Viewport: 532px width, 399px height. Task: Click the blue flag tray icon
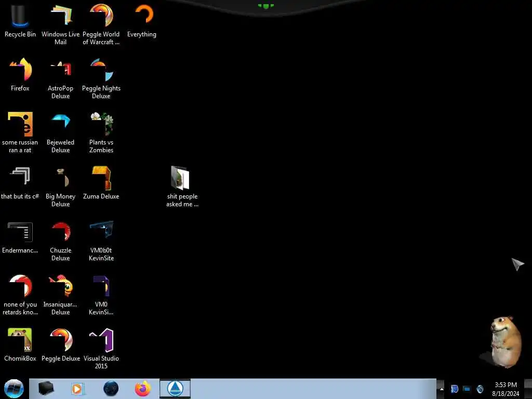454,389
